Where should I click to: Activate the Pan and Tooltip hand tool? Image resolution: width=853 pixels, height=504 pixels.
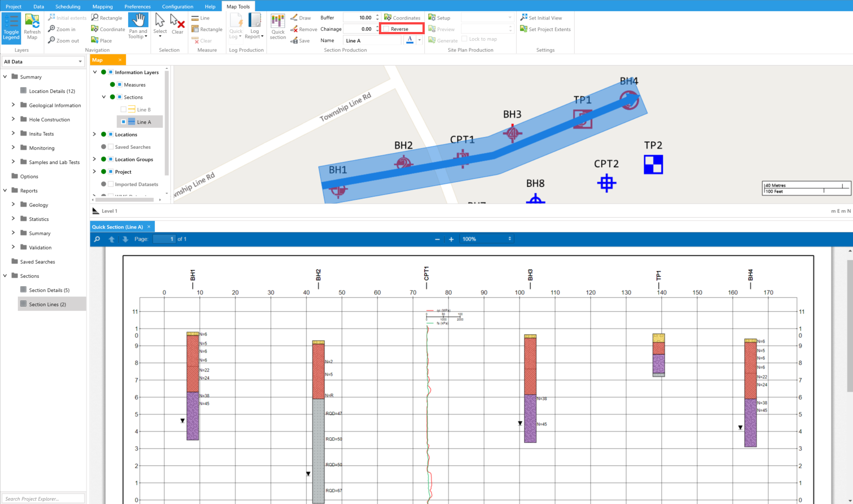click(x=138, y=26)
